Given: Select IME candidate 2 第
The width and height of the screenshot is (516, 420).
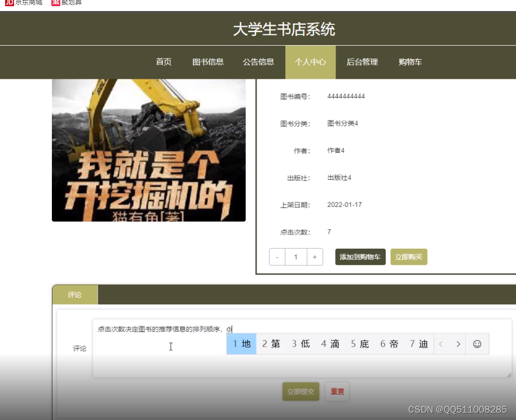Looking at the screenshot, I should 271,344.
